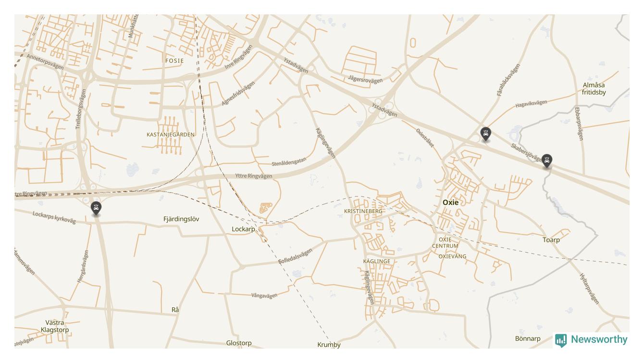Click the Oxie town label
This screenshot has height=363, width=644.
click(x=451, y=203)
